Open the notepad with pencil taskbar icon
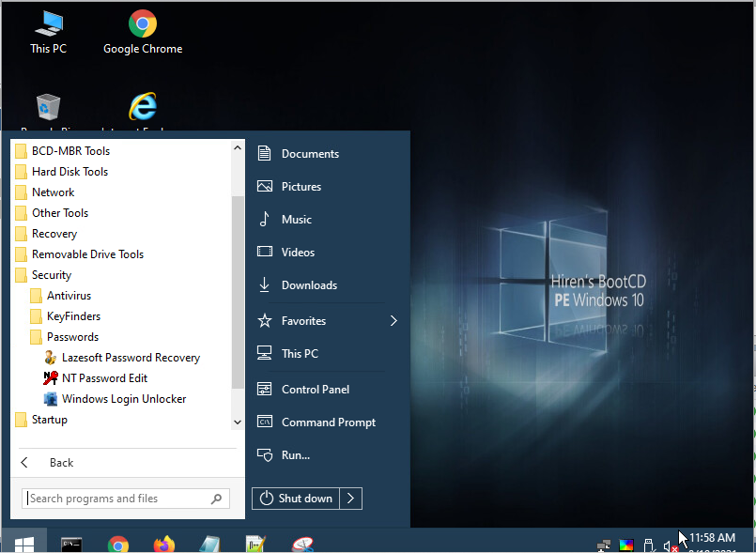Screen dimensions: 756x553 [x=255, y=545]
